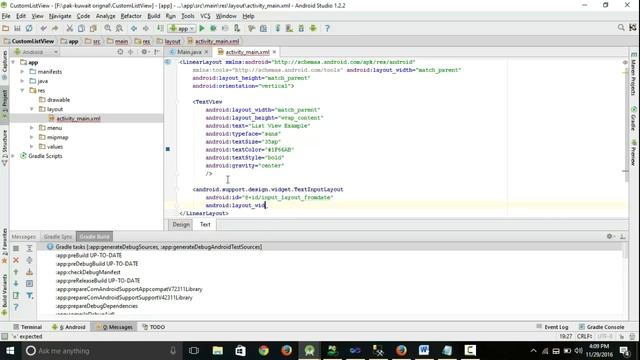Open the Android project view dropdown
Viewport: 640px width, 360px height.
[x=36, y=52]
